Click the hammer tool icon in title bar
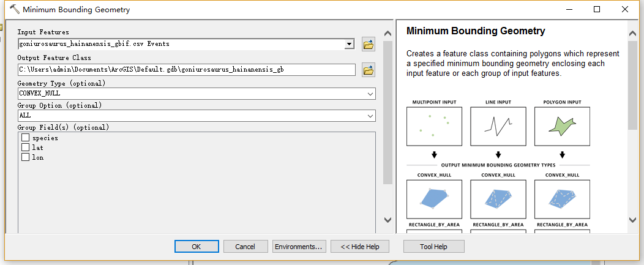This screenshot has width=644, height=265. 14,9
